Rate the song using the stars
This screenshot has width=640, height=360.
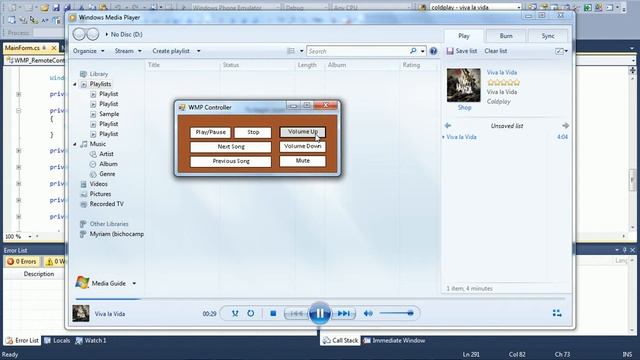503,82
